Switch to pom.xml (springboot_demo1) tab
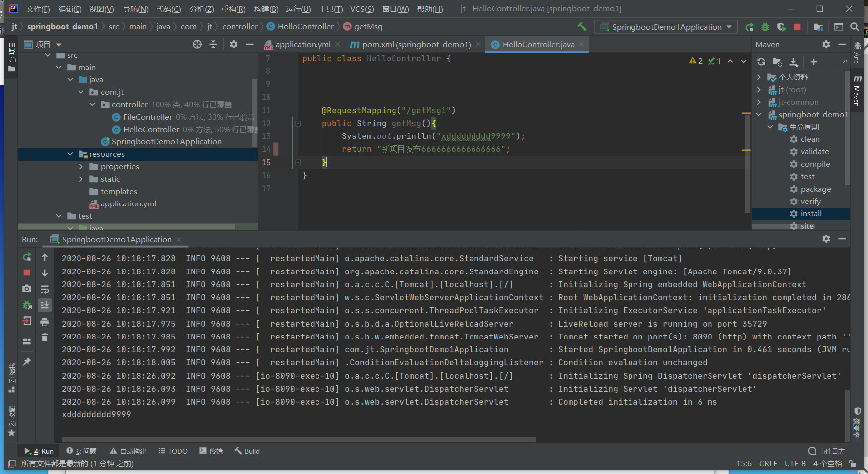Viewport: 868px width, 474px height. pos(416,44)
